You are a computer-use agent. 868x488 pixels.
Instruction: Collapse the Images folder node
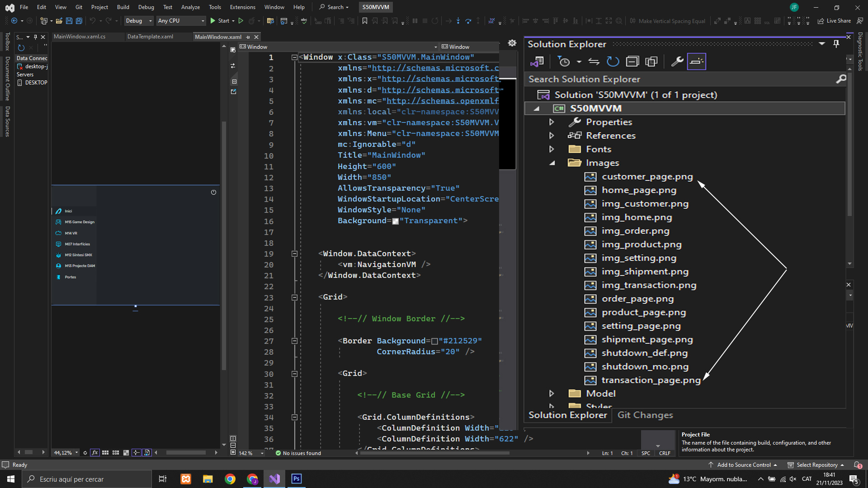[x=552, y=163]
